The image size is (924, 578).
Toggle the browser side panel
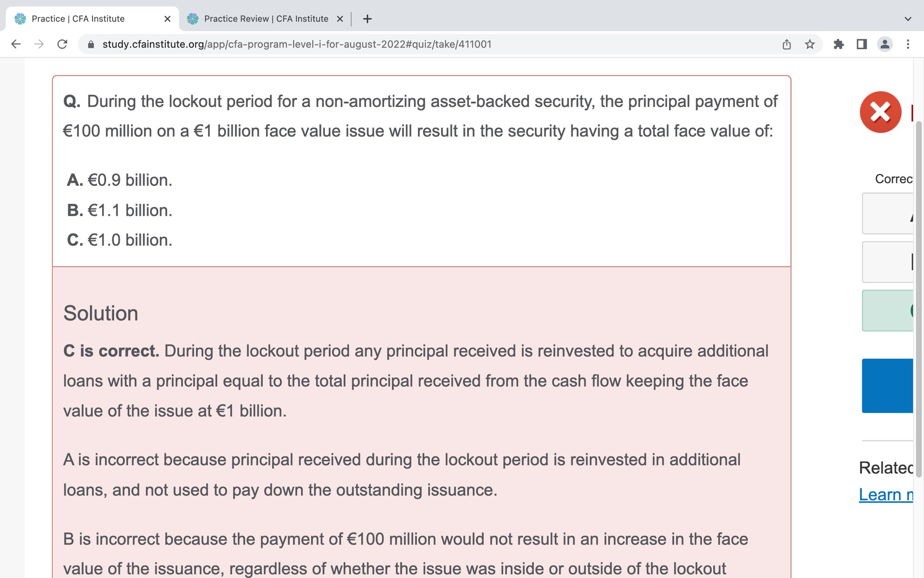point(862,44)
